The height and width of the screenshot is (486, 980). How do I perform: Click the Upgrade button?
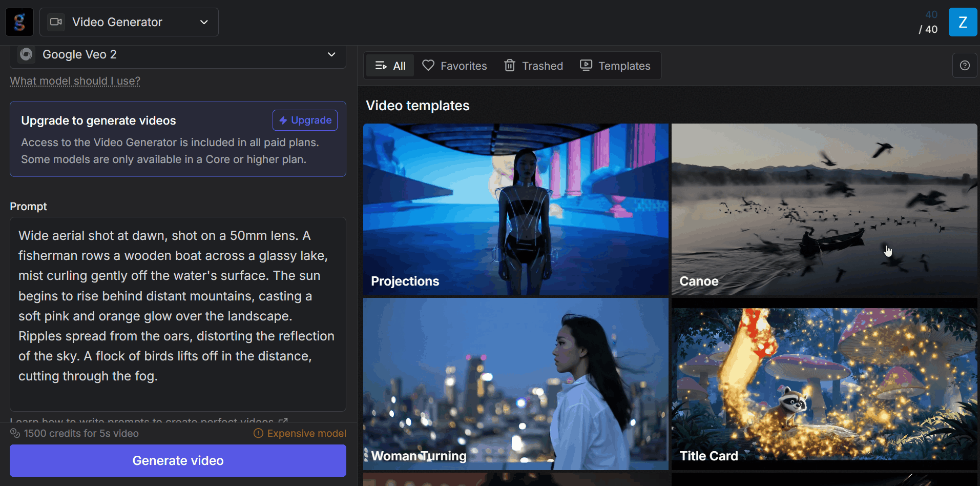coord(305,120)
